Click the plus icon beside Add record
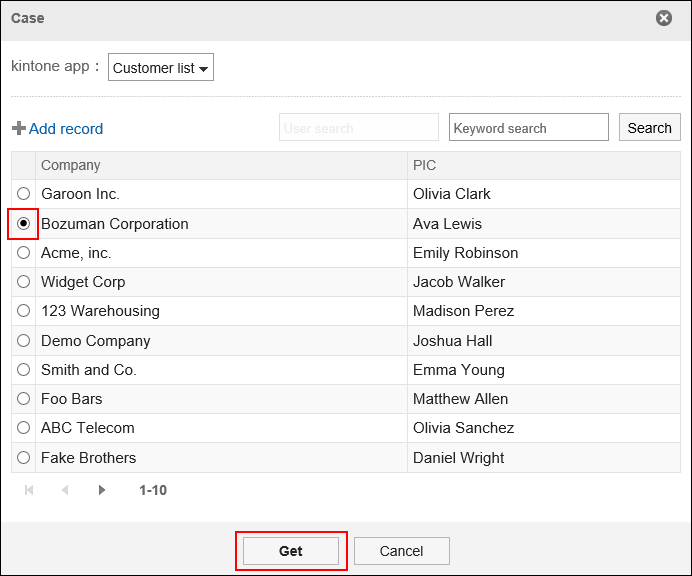The image size is (692, 576). (19, 128)
